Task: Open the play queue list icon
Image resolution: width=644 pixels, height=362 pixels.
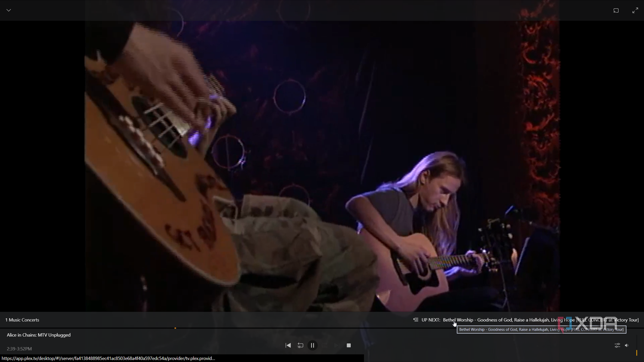Action: 416,320
